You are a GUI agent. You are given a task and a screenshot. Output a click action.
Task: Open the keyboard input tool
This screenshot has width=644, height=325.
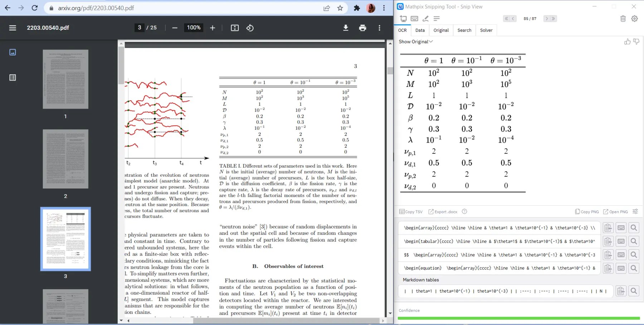[415, 18]
